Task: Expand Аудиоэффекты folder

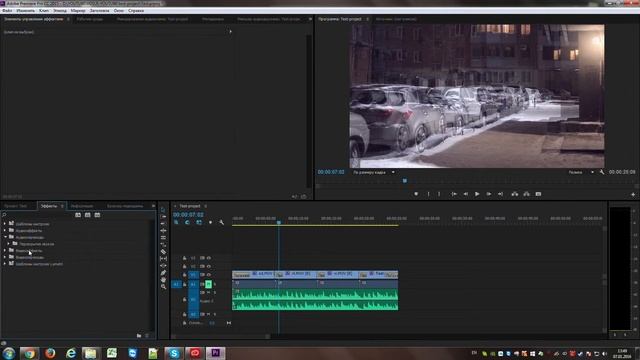Action: (x=5, y=231)
